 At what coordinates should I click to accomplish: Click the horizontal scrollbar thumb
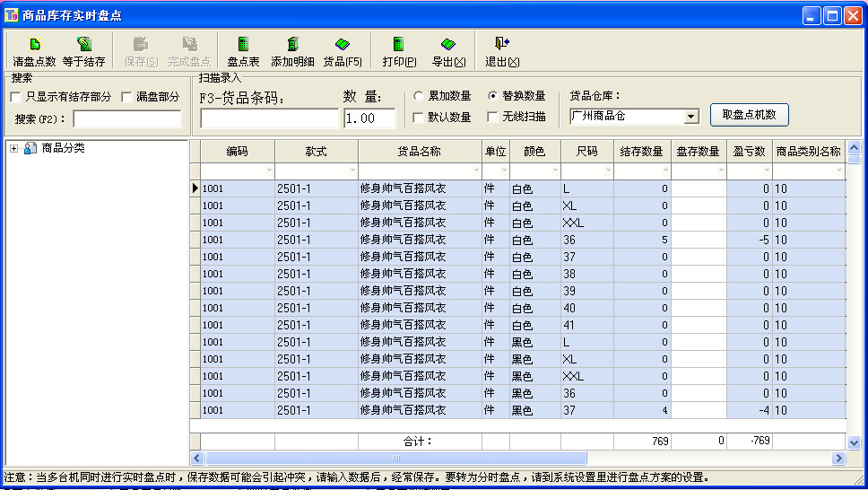(395, 458)
